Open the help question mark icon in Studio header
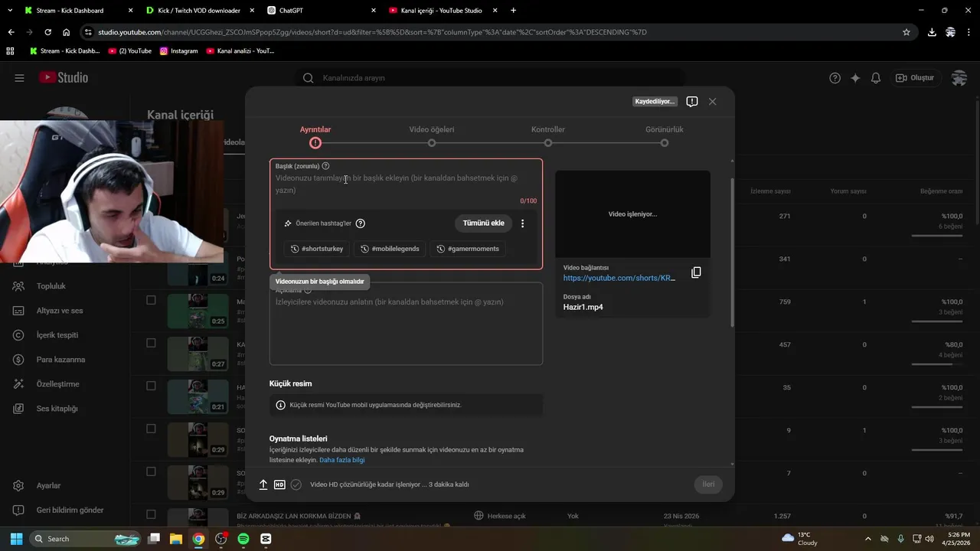 click(x=835, y=78)
